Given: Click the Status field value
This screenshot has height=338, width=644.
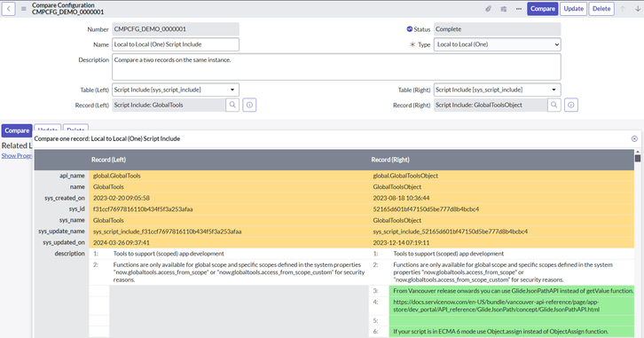Looking at the screenshot, I should pos(497,29).
